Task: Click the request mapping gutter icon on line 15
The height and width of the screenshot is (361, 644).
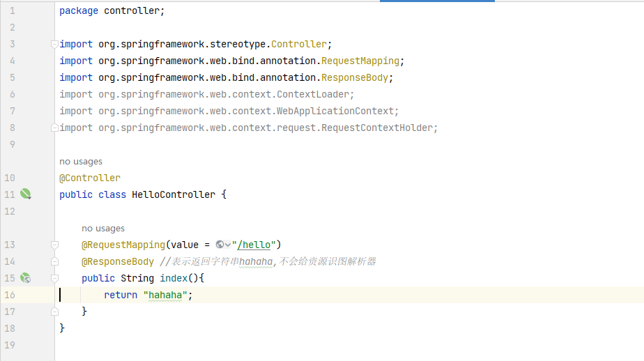Action: [26, 278]
